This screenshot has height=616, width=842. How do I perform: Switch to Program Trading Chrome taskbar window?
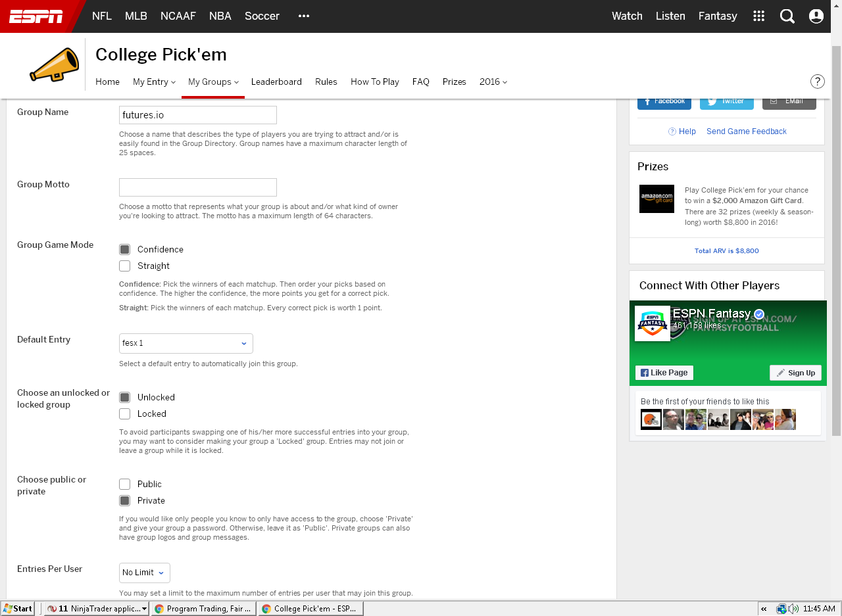click(x=203, y=609)
